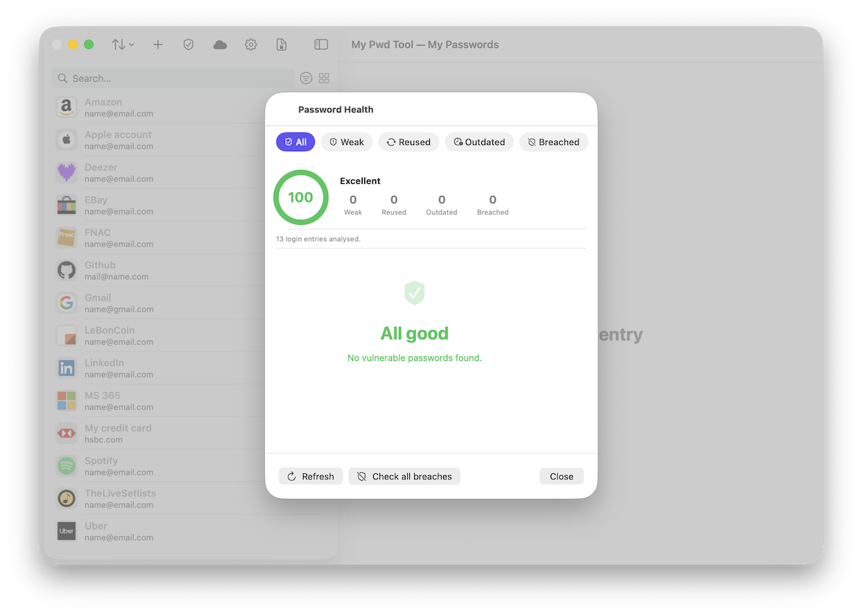Screen dimensions: 862x616
Task: Switch to the Breached passwords tab
Action: point(553,142)
